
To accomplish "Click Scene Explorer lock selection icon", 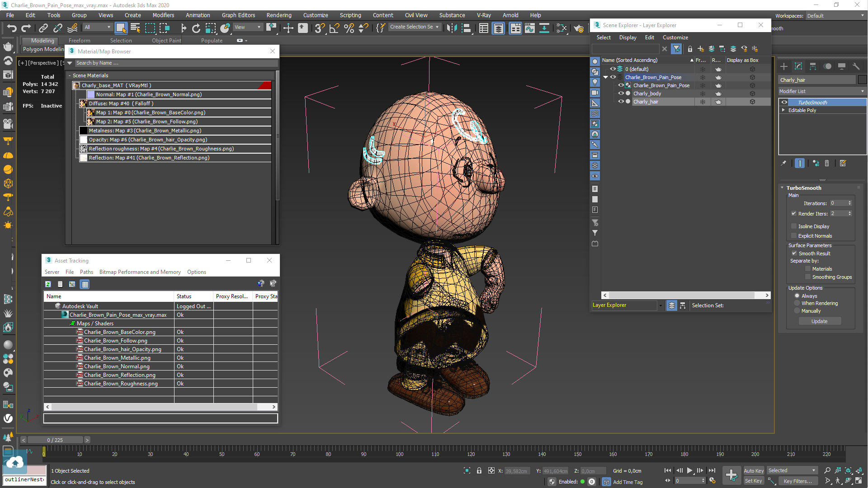I will click(x=690, y=49).
